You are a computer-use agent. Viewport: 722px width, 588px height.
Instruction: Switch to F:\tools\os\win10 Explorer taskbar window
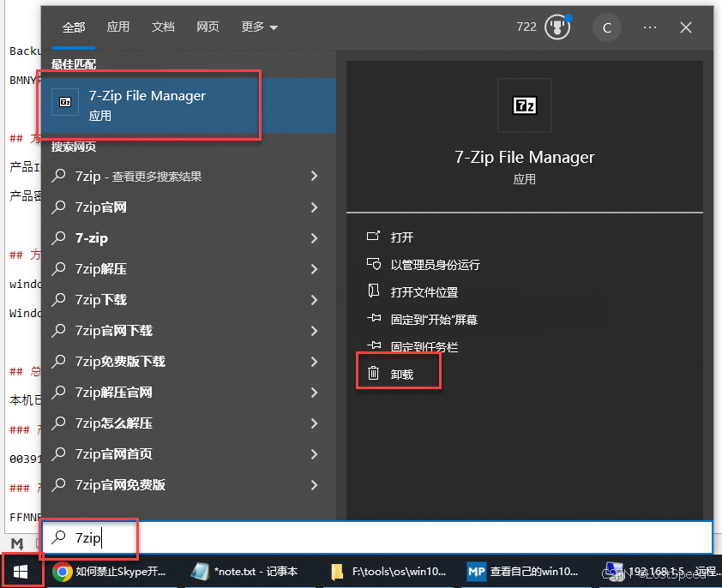[x=388, y=572]
